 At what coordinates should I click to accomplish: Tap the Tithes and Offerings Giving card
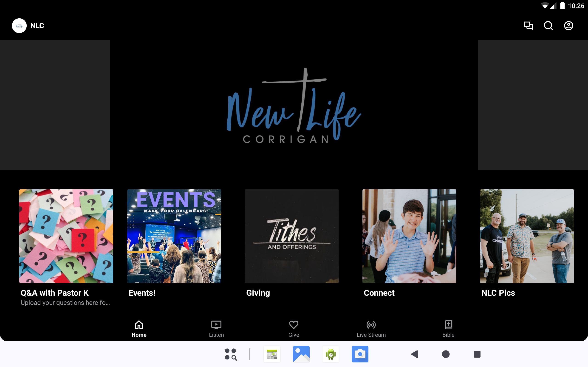(x=291, y=236)
